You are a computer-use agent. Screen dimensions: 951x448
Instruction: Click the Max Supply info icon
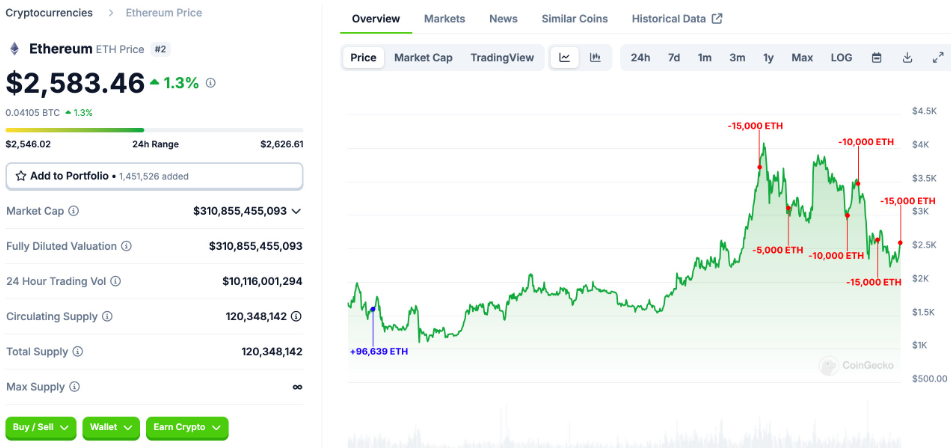(x=74, y=387)
